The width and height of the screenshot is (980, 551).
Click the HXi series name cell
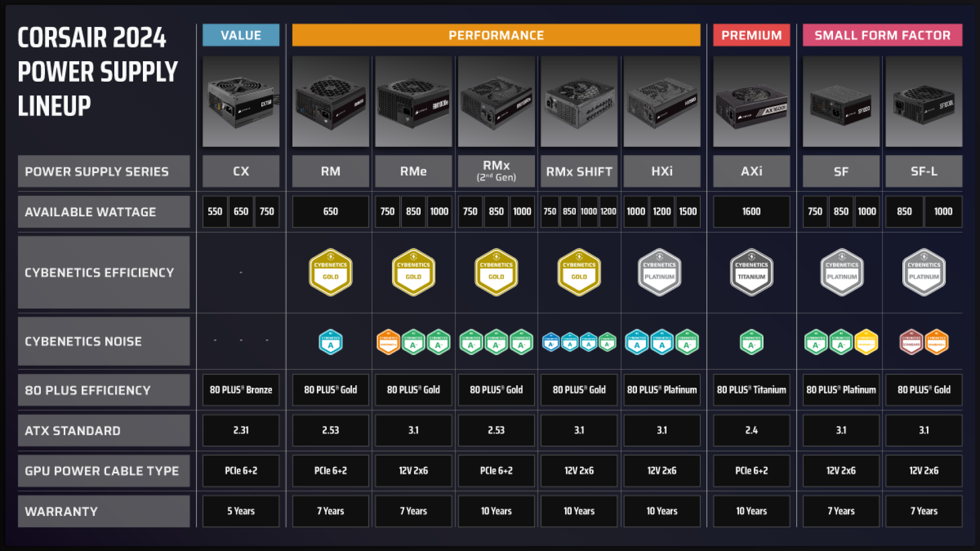click(x=662, y=171)
